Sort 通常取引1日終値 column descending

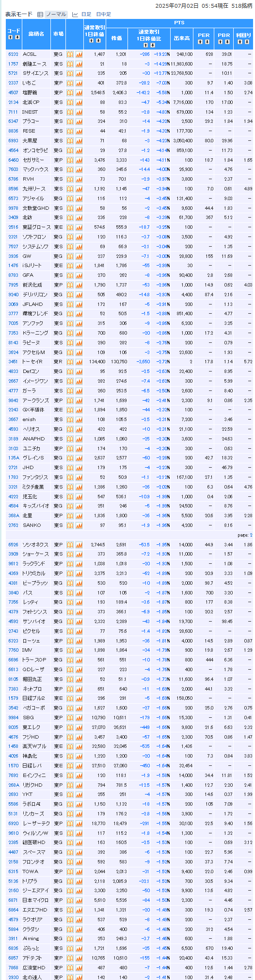(x=97, y=41)
